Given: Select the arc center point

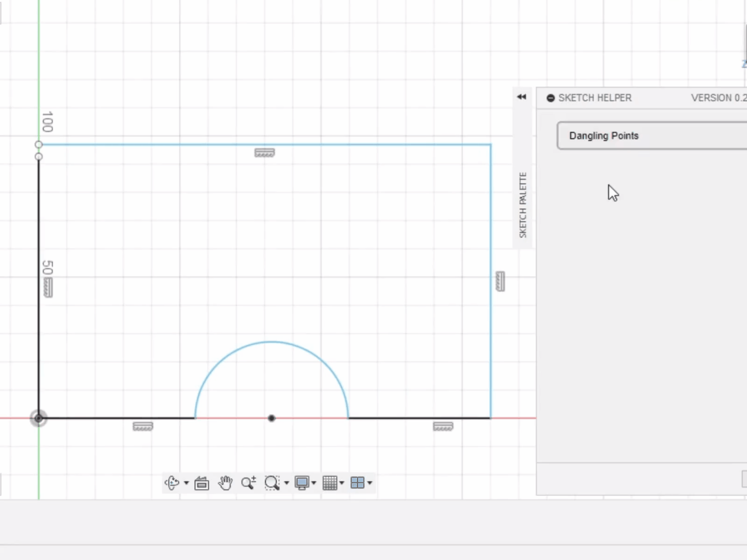Looking at the screenshot, I should [272, 418].
